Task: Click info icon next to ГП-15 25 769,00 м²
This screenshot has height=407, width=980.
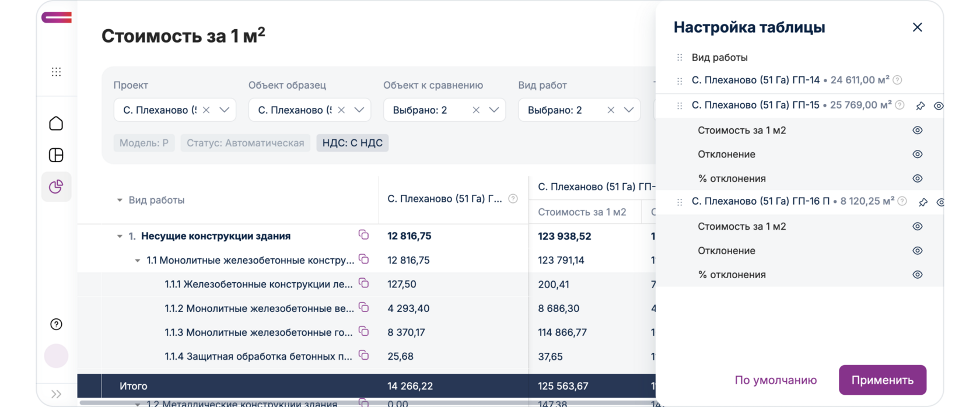Action: click(x=900, y=105)
